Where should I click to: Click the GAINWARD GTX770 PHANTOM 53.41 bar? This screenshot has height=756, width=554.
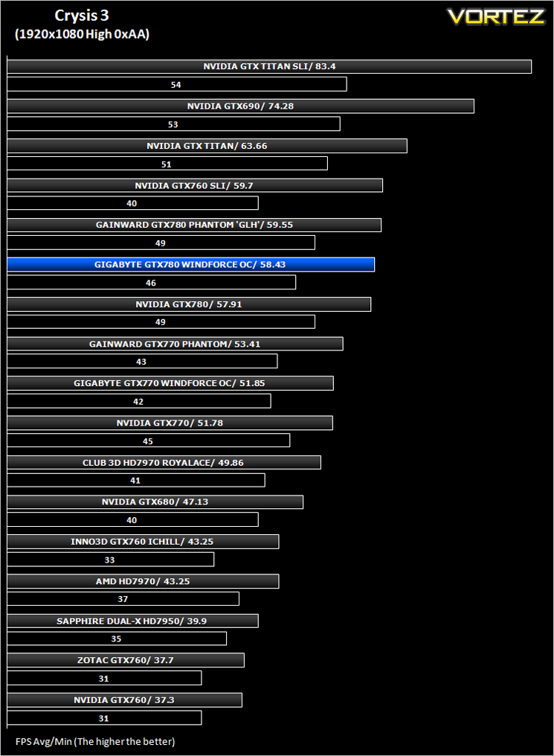(x=175, y=344)
